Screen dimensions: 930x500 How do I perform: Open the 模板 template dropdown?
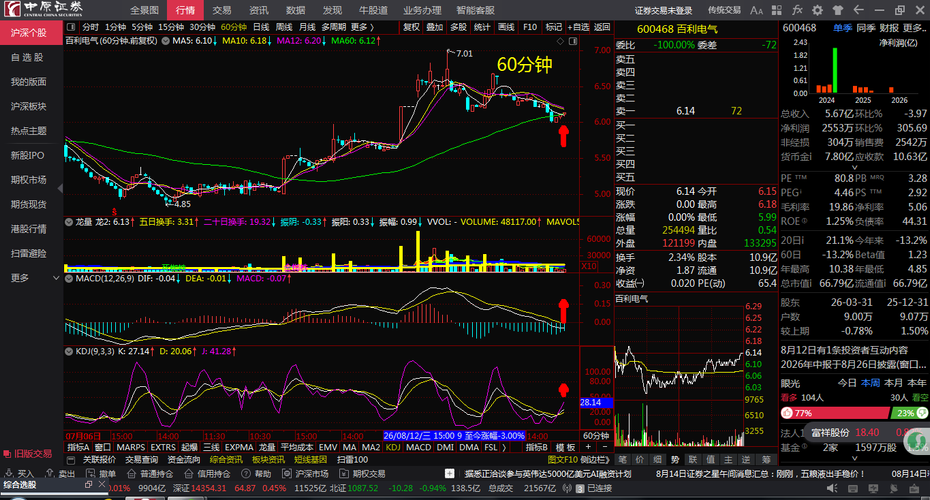(x=565, y=447)
